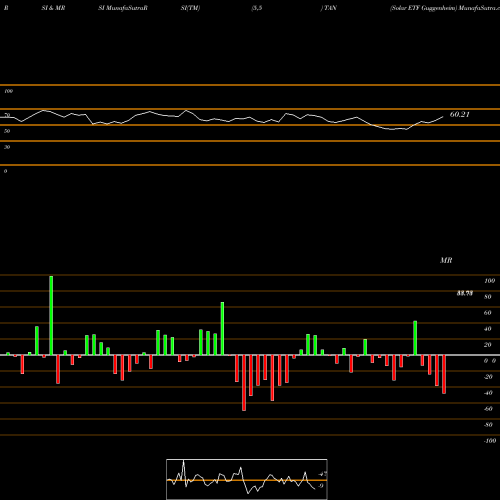Click the MR axis label 80
The width and height of the screenshot is (500, 500).
488,297
